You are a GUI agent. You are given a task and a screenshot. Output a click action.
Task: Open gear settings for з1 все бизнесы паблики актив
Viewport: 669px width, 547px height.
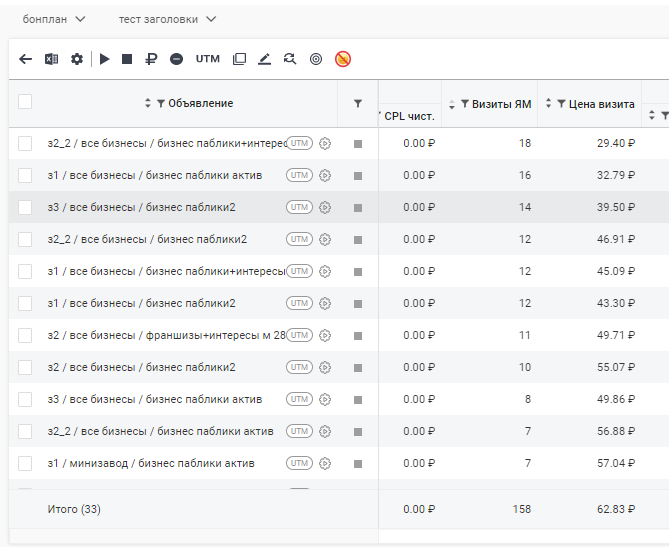325,175
